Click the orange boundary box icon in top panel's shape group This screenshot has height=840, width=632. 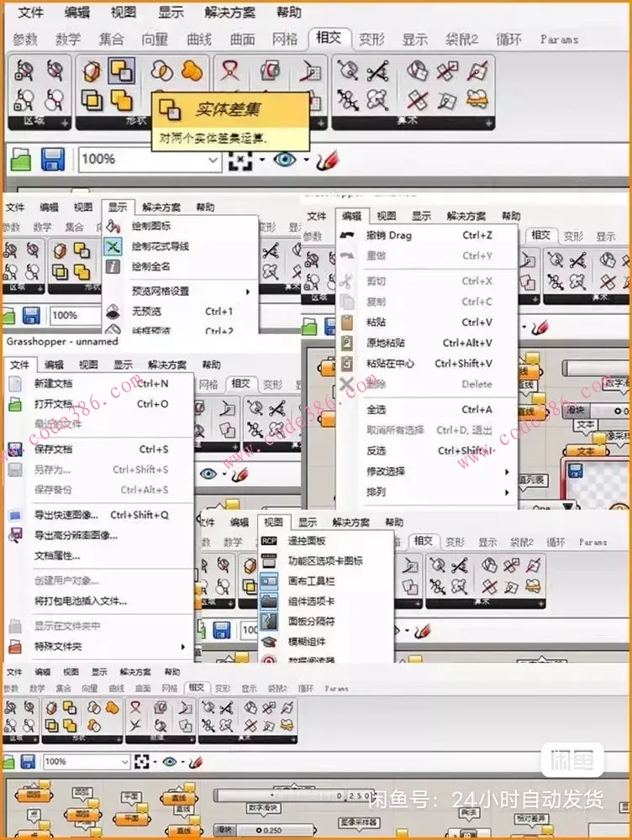point(92,71)
